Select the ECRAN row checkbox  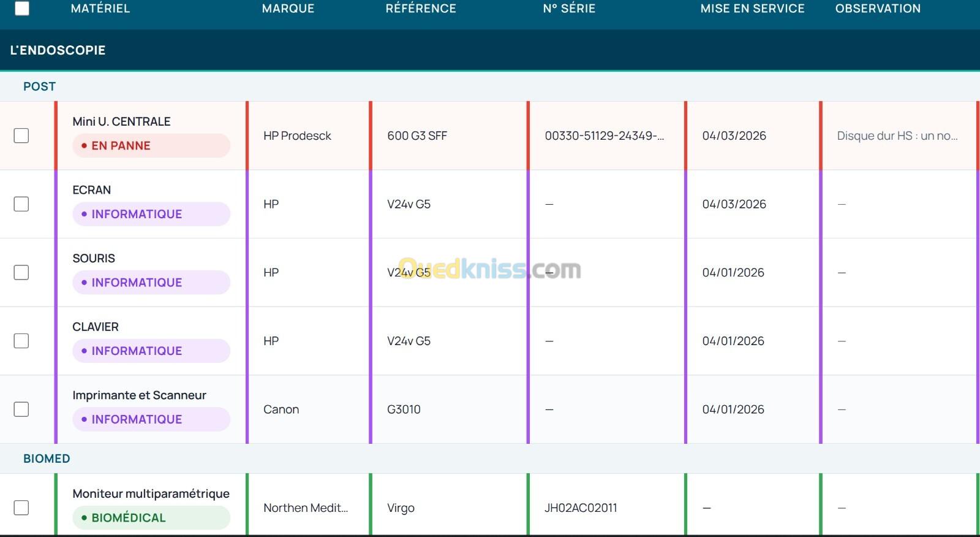pyautogui.click(x=21, y=204)
